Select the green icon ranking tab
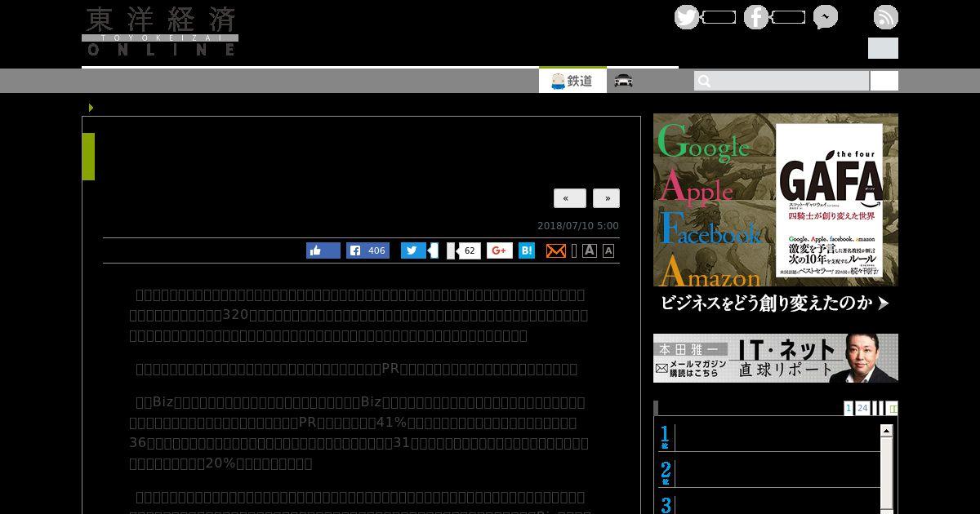The width and height of the screenshot is (980, 514). tap(893, 408)
